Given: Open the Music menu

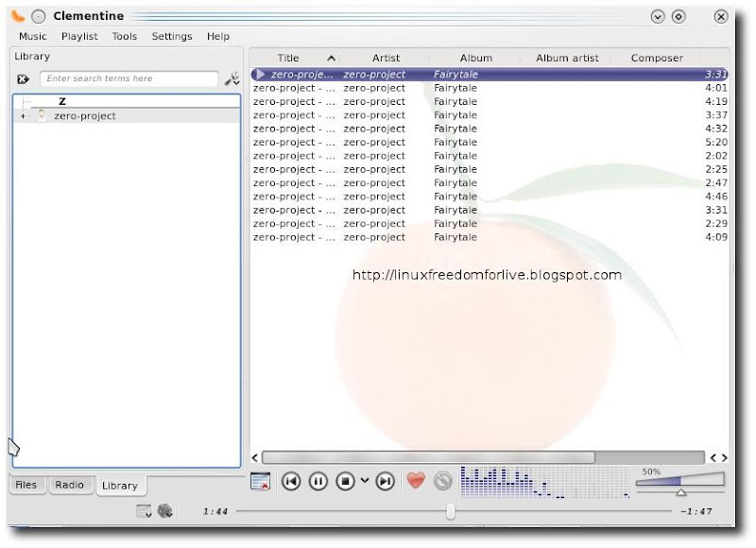Looking at the screenshot, I should [x=33, y=36].
